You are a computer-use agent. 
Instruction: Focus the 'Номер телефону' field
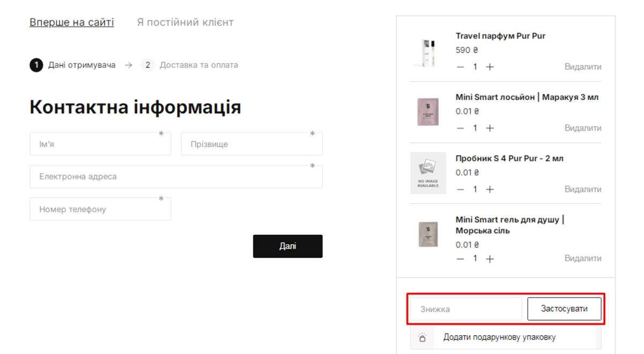pos(100,208)
